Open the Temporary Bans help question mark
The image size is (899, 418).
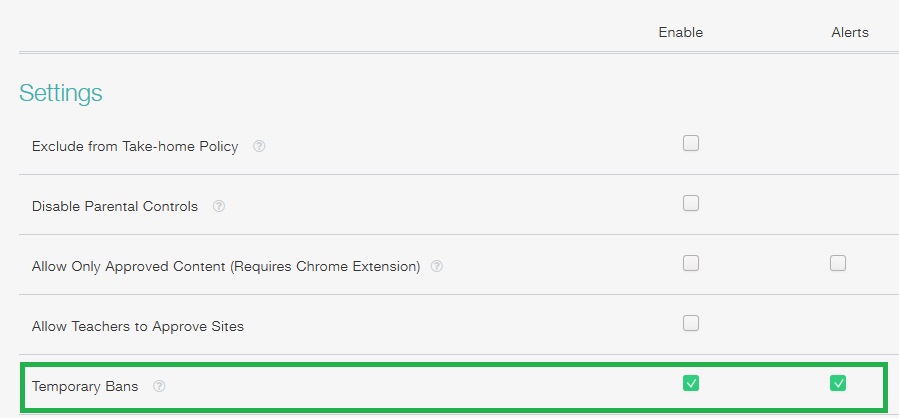[159, 386]
